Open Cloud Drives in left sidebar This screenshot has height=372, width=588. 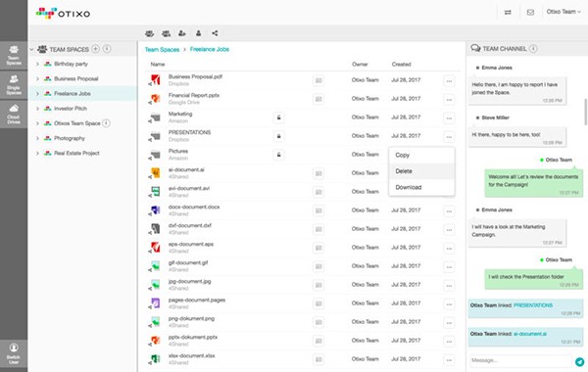pos(14,115)
